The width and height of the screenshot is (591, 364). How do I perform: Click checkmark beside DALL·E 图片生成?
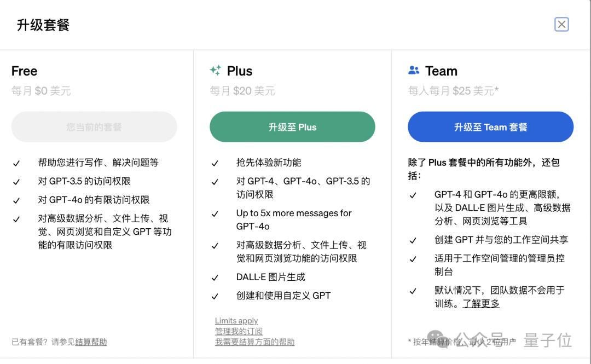point(215,278)
